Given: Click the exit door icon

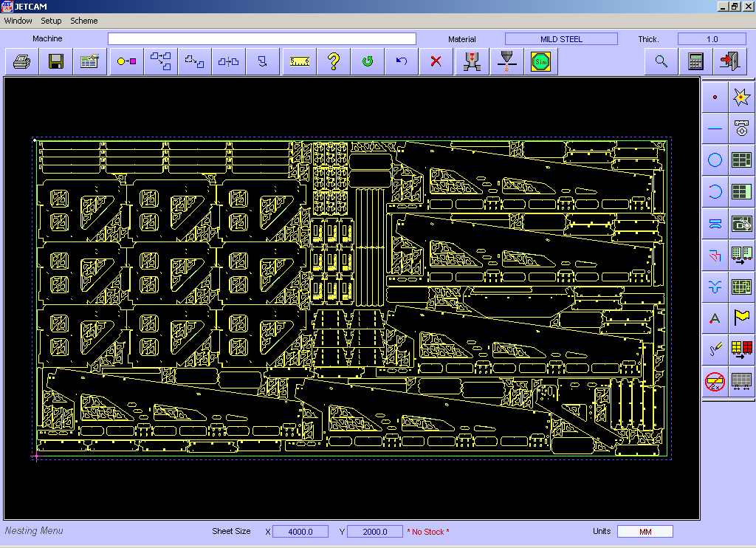Looking at the screenshot, I should click(729, 62).
